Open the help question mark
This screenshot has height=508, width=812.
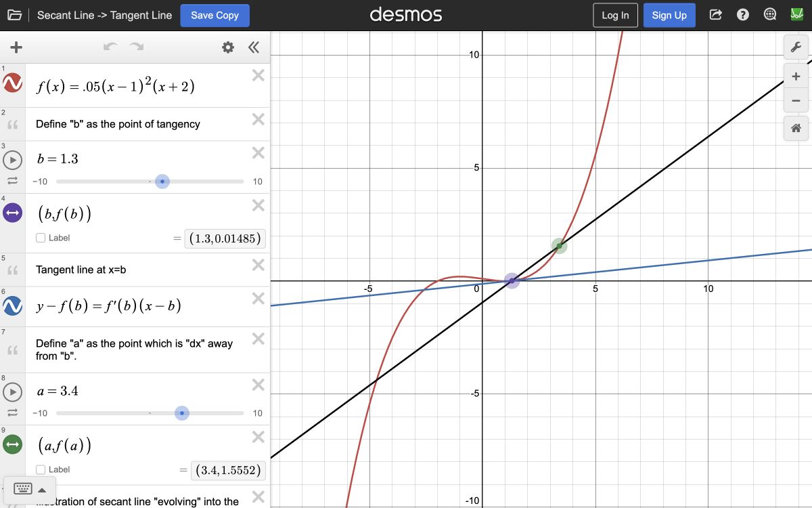pos(743,15)
